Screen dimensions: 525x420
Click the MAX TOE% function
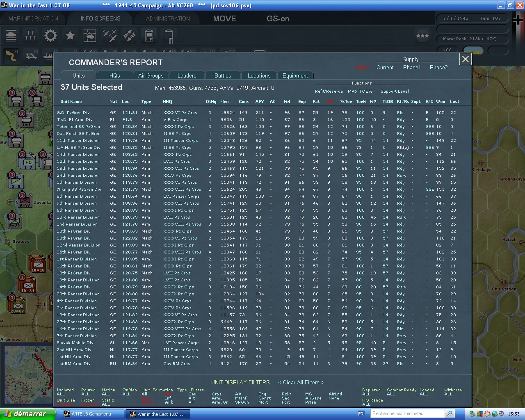(360, 91)
